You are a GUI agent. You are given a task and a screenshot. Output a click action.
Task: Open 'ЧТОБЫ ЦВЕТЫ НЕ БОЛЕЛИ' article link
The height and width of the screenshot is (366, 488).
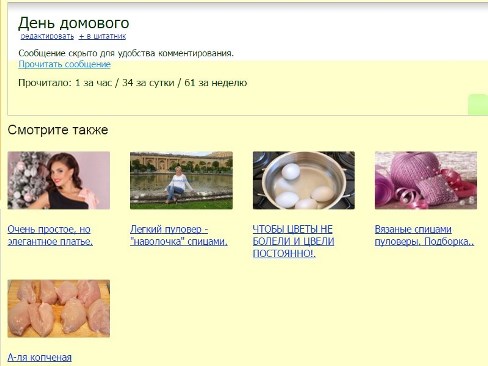click(293, 241)
